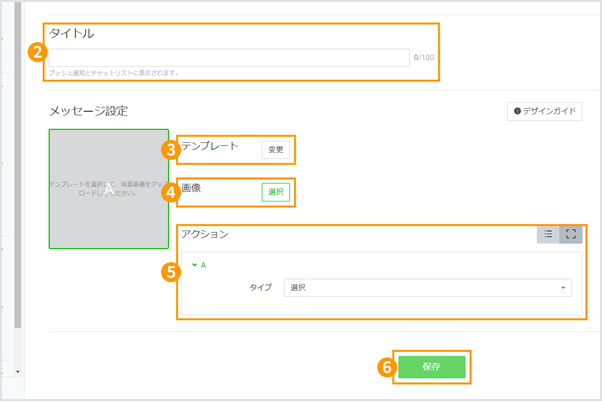602x402 pixels.
Task: Select the gray template preview area
Action: coord(109,188)
